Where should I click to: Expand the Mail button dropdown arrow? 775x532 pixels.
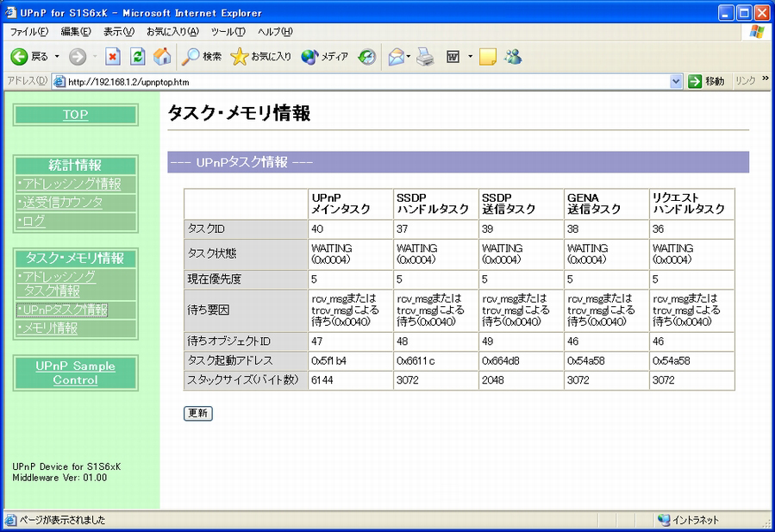coord(409,57)
